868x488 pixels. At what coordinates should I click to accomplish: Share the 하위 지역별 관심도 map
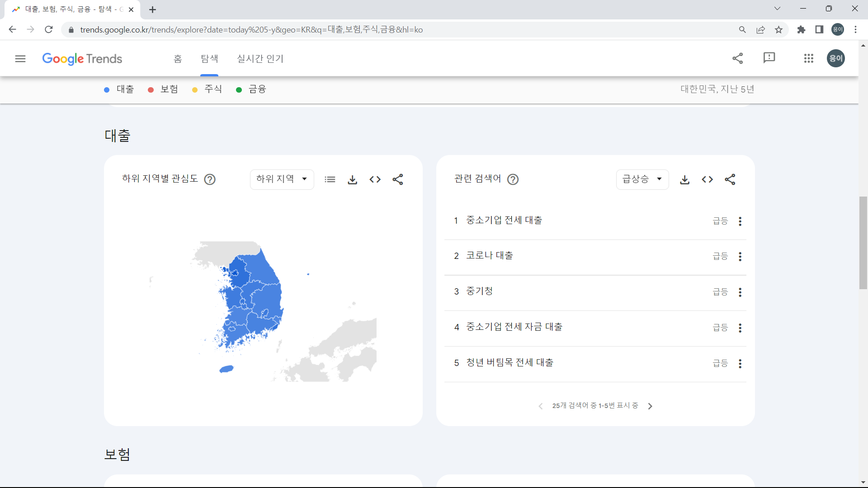coord(398,179)
